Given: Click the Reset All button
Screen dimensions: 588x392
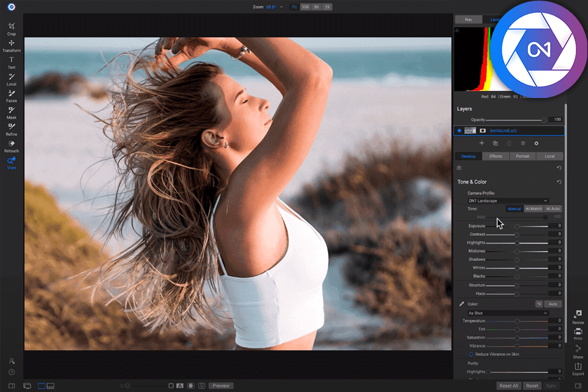Looking at the screenshot, I should (x=508, y=386).
